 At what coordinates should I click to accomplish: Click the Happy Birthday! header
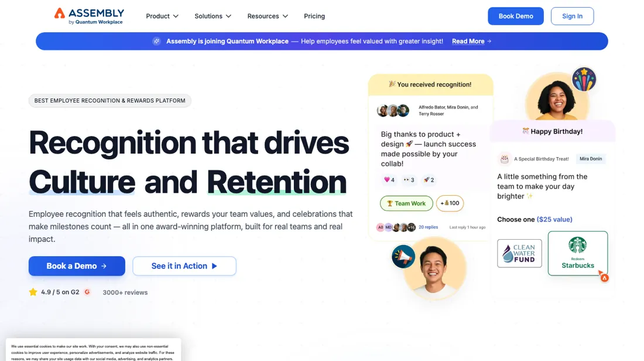click(x=553, y=132)
